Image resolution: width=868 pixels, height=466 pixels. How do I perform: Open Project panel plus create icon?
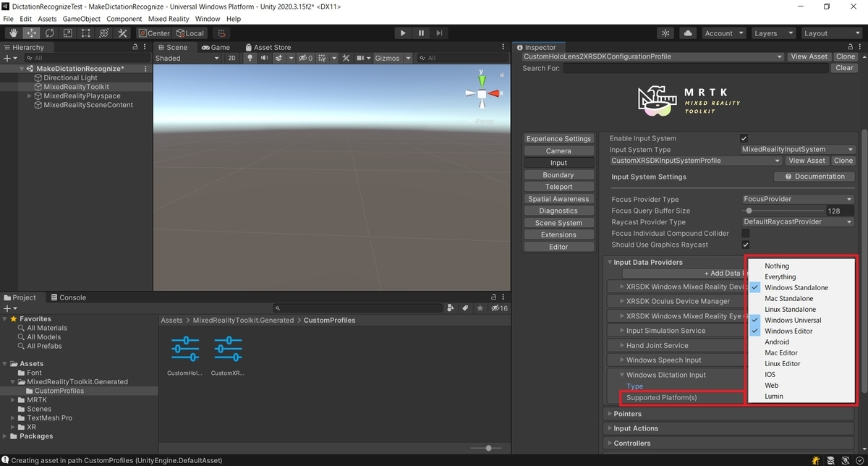(x=9, y=308)
